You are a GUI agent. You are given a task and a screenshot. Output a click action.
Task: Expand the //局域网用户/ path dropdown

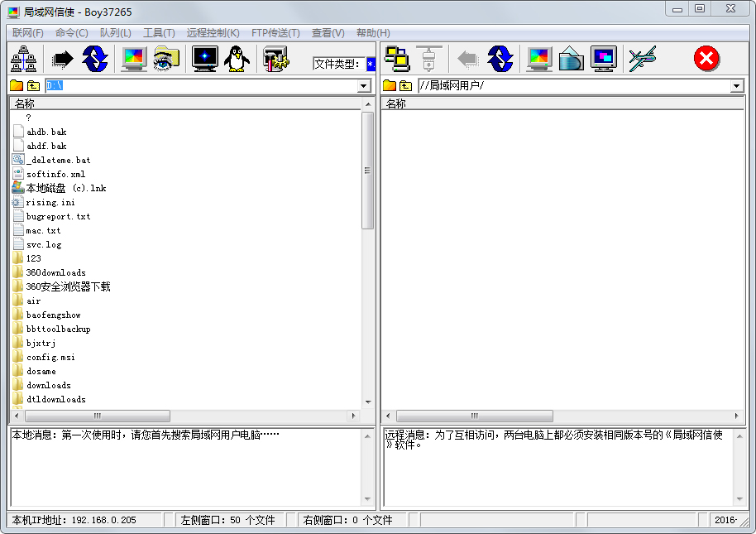coord(736,84)
